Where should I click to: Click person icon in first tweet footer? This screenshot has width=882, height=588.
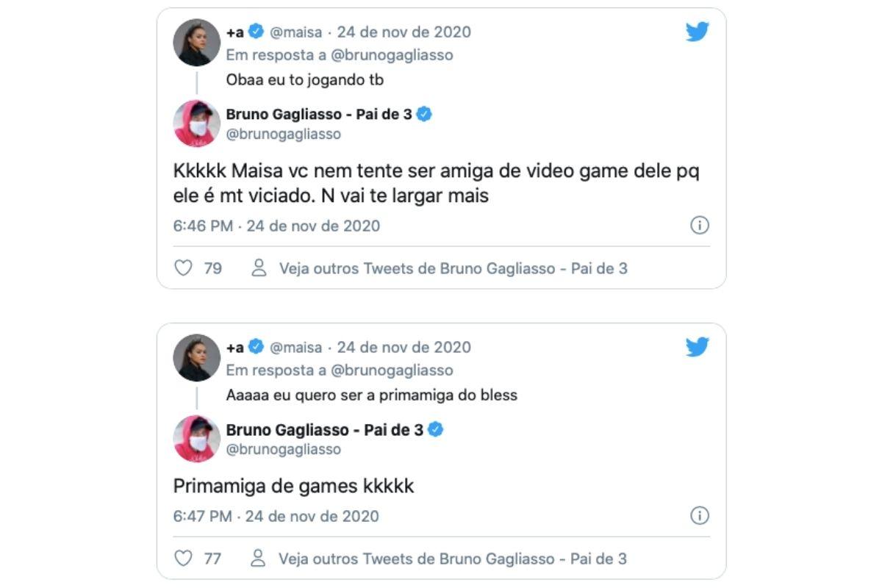(259, 268)
